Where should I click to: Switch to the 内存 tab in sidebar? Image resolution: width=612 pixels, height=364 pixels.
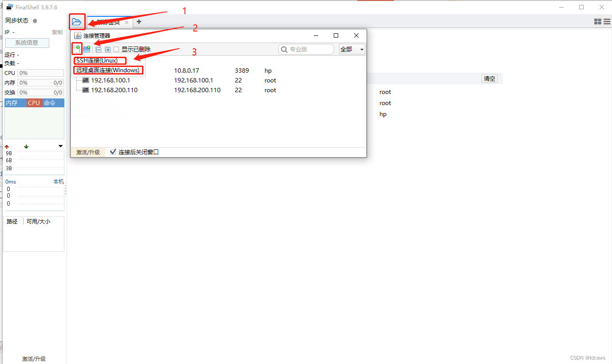point(15,103)
